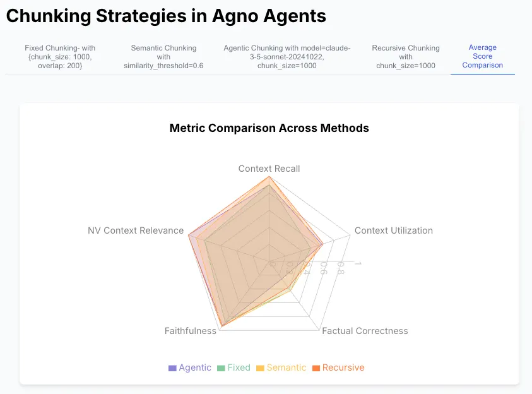Switch to the "Fixed Chunking" tab

60,56
